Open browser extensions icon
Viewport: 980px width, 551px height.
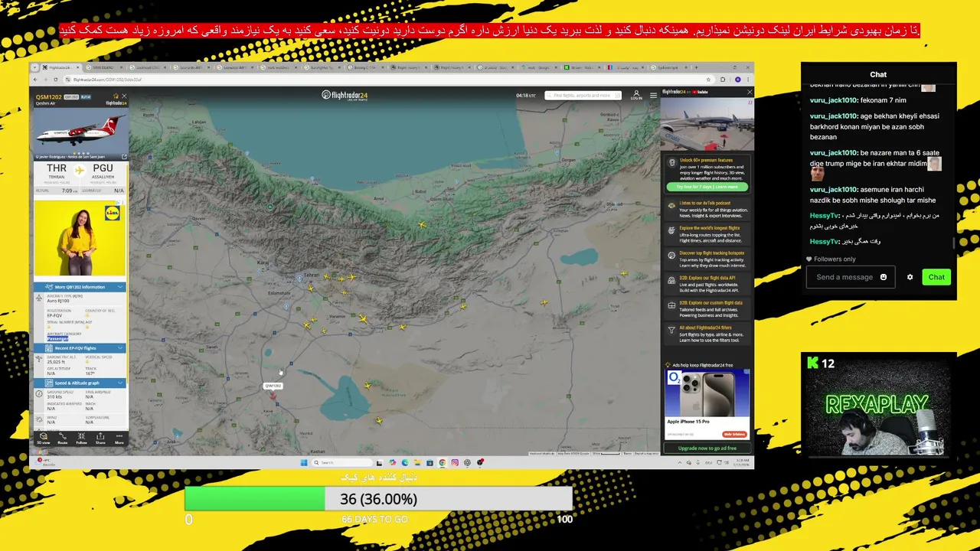point(724,80)
